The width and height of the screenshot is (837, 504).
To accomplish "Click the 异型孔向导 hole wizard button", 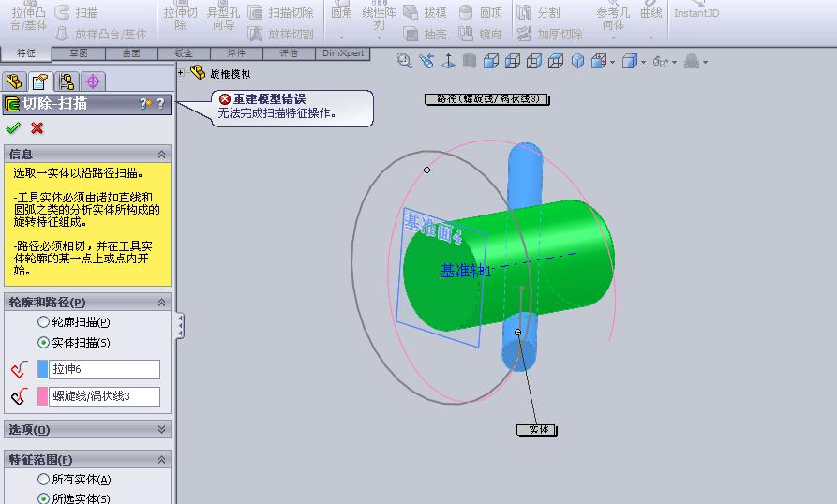I will [x=224, y=16].
